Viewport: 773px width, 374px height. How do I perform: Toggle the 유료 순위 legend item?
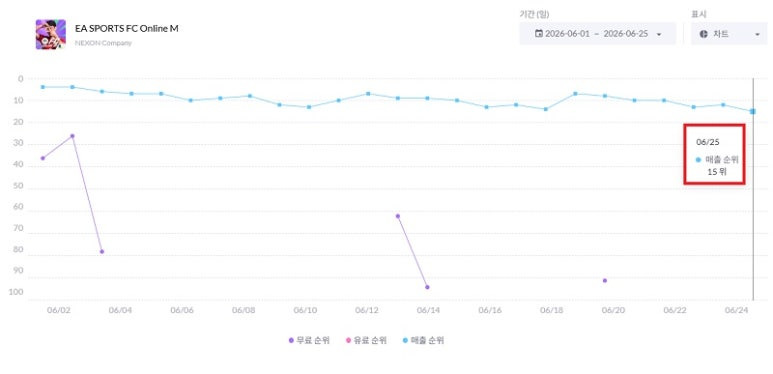[x=366, y=340]
